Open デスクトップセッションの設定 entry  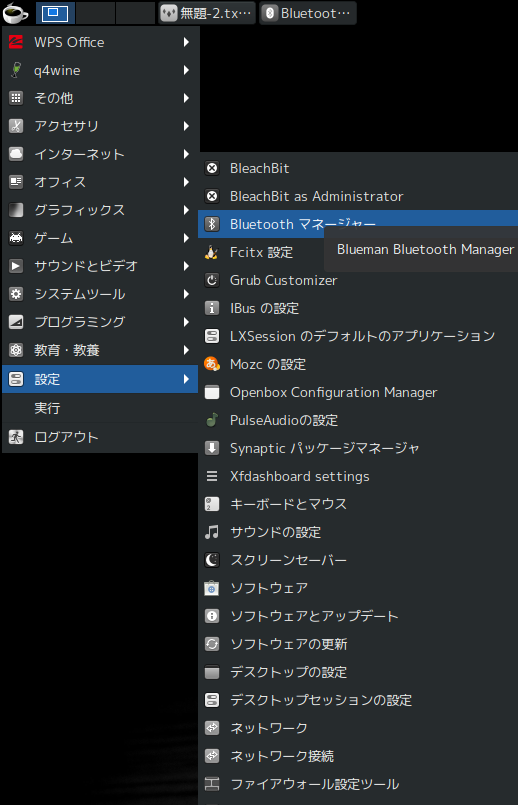(x=358, y=700)
